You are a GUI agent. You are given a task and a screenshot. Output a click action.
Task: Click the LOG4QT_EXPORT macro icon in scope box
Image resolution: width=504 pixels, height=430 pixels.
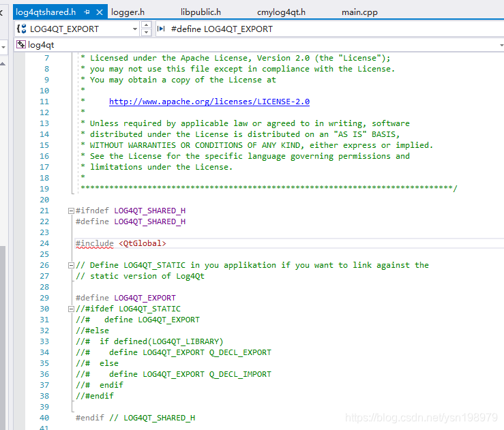pyautogui.click(x=22, y=29)
